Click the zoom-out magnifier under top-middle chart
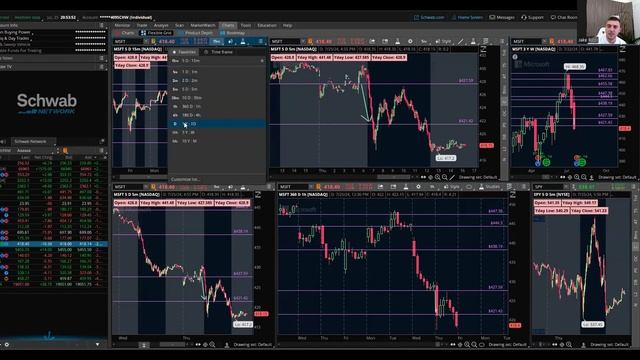 click(444, 177)
